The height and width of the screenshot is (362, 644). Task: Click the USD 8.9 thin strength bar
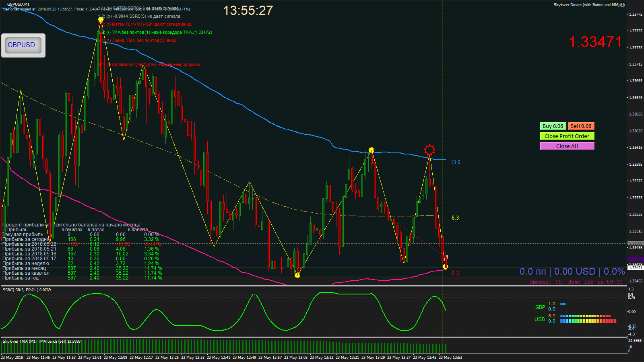(585, 316)
